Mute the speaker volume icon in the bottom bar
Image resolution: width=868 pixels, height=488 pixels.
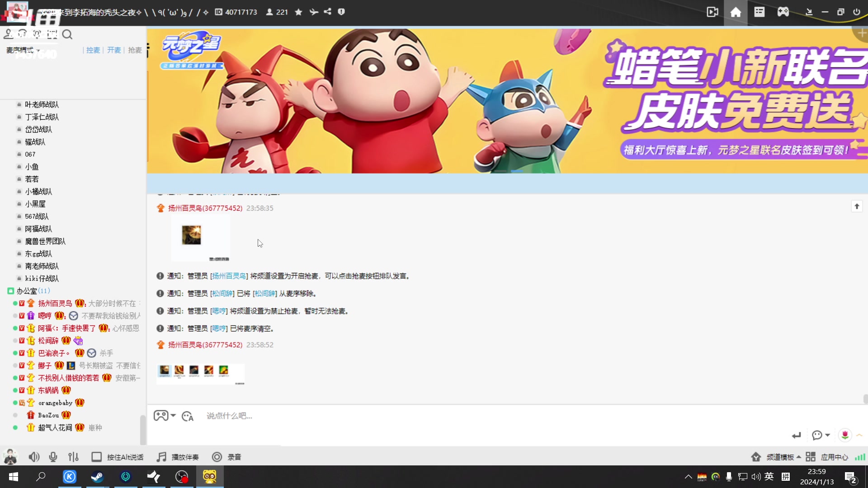(34, 457)
